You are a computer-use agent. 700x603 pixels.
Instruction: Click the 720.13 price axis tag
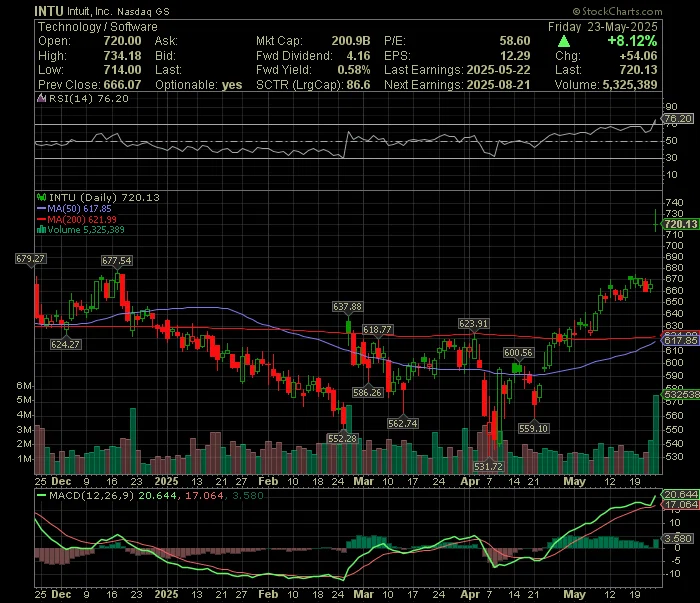(680, 224)
